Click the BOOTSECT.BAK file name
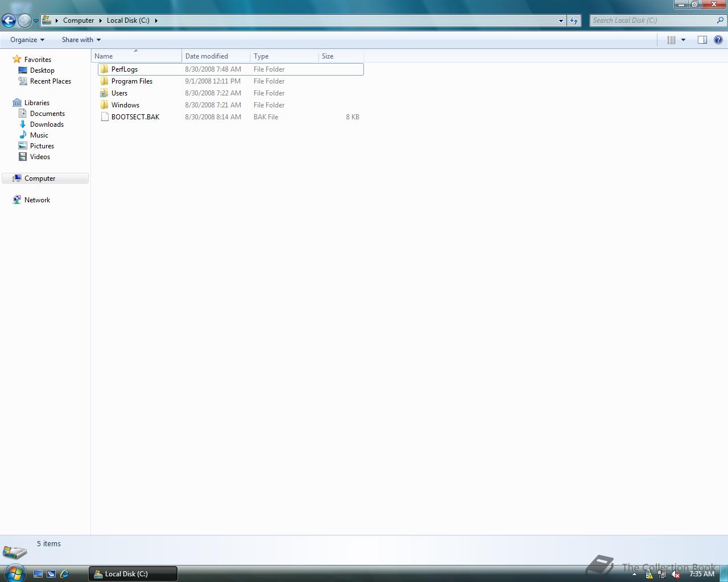 pyautogui.click(x=135, y=117)
